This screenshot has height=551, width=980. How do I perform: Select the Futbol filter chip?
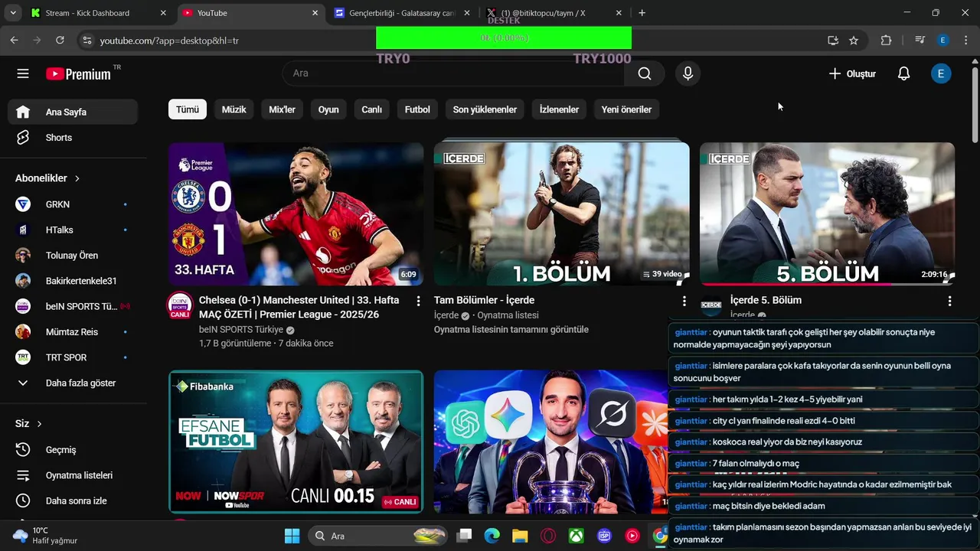click(x=417, y=109)
